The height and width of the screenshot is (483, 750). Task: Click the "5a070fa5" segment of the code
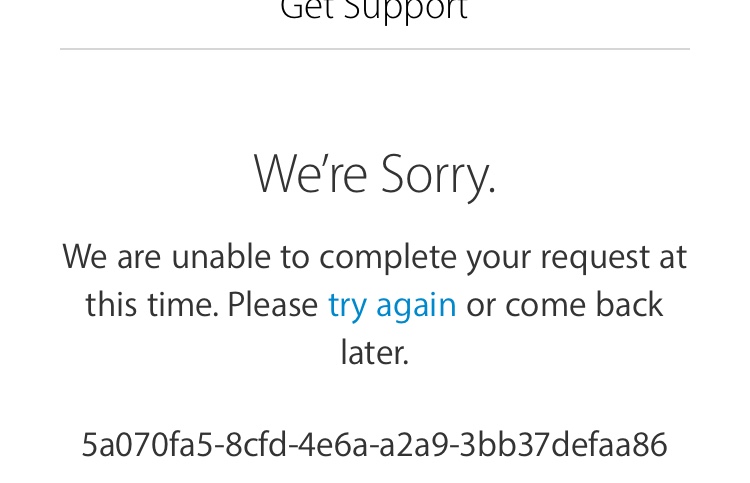pos(146,445)
